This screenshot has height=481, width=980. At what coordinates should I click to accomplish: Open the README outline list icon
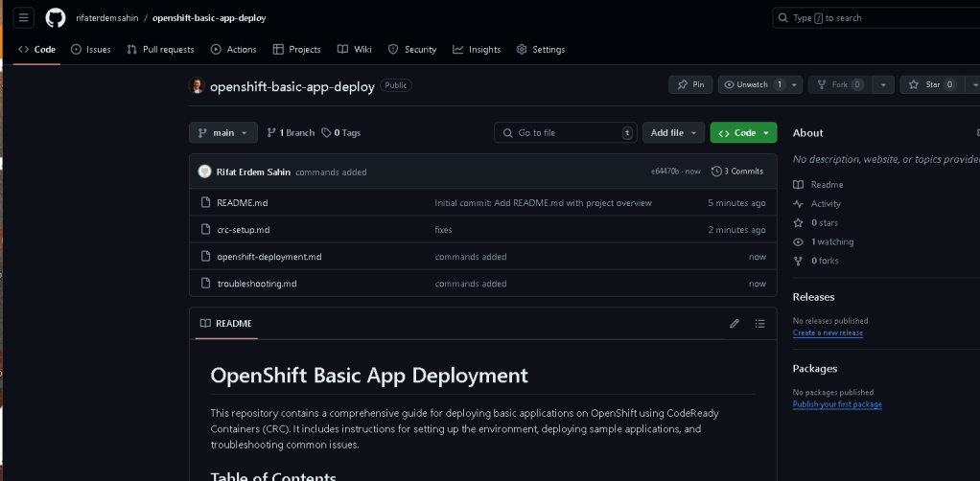759,324
